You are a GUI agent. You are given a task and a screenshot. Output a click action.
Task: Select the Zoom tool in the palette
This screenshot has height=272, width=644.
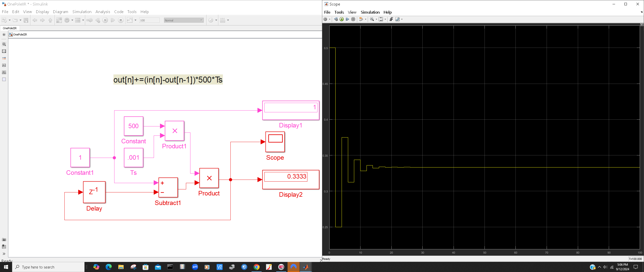(4, 44)
